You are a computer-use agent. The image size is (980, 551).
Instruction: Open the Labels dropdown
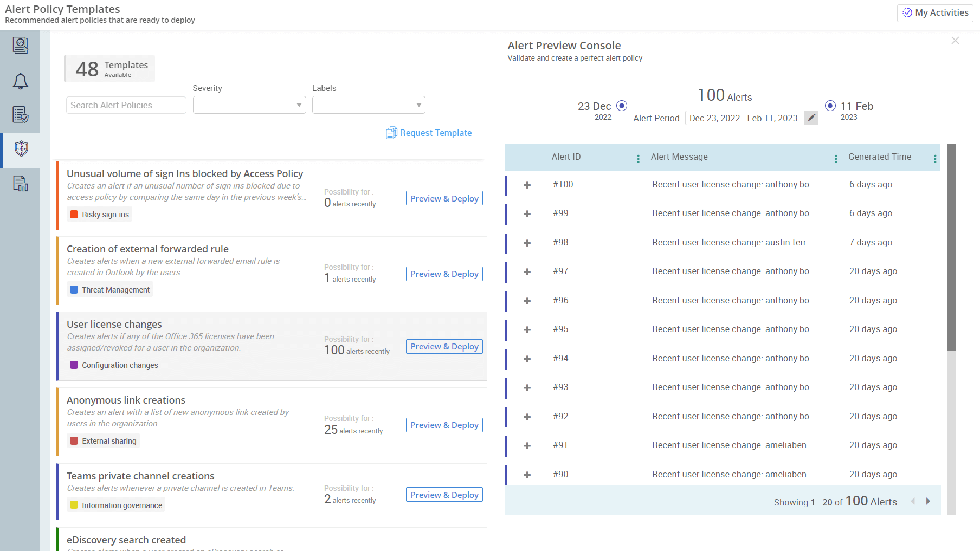point(368,105)
